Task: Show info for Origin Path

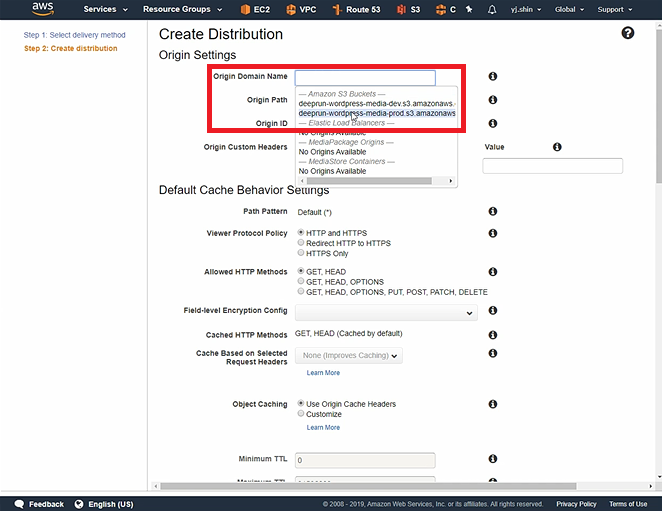Action: [492, 100]
